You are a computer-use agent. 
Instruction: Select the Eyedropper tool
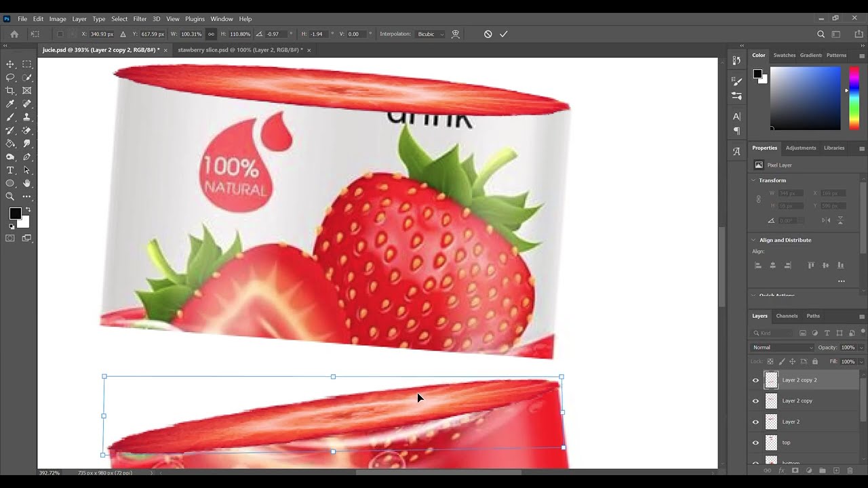click(x=10, y=104)
